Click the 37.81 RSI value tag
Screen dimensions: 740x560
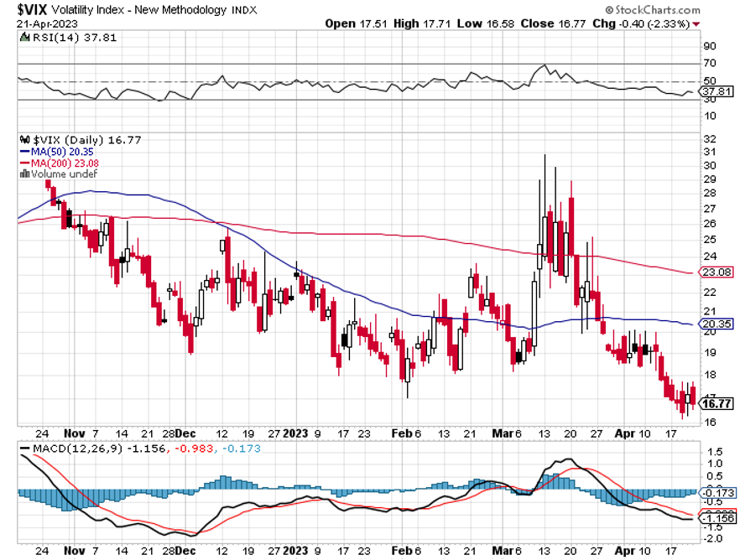coord(716,91)
